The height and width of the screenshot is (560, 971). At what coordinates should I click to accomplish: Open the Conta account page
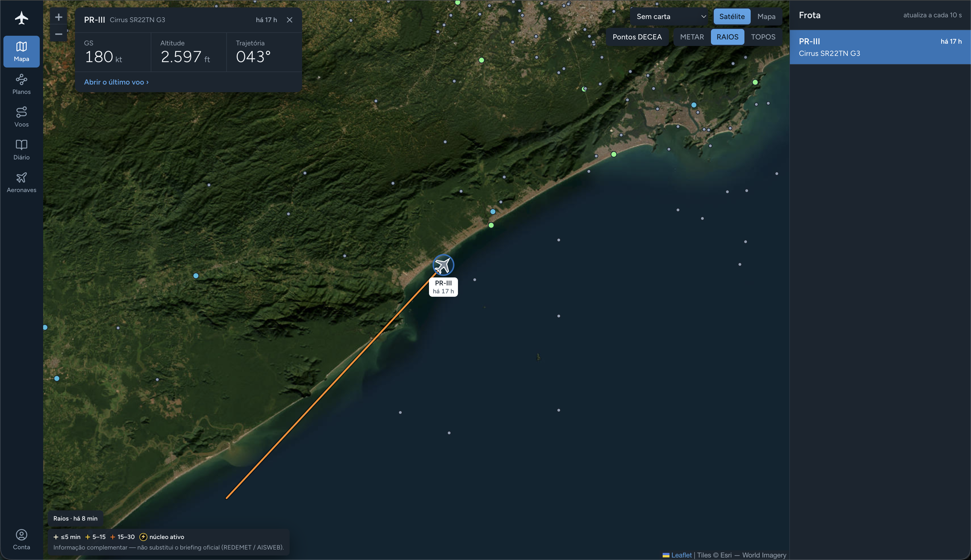[22, 540]
